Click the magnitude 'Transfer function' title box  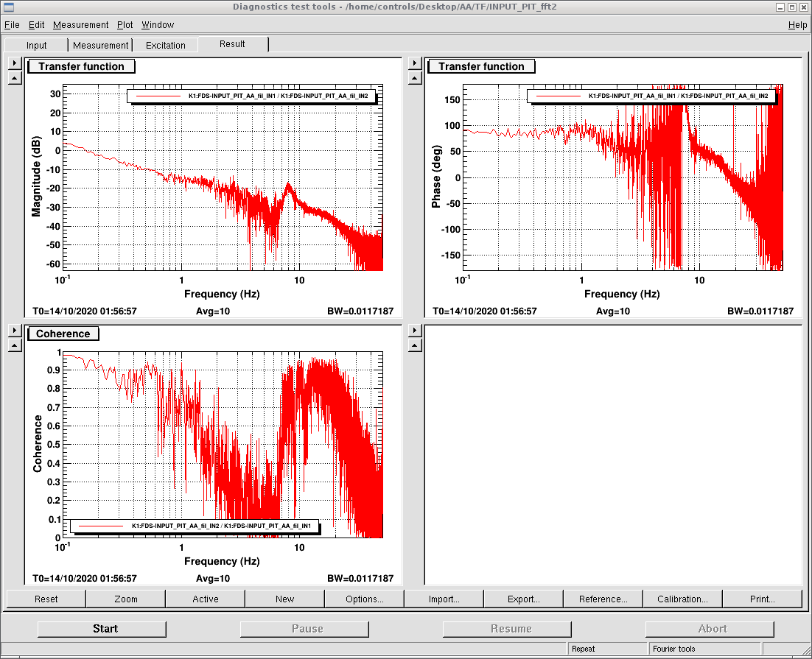(x=81, y=66)
